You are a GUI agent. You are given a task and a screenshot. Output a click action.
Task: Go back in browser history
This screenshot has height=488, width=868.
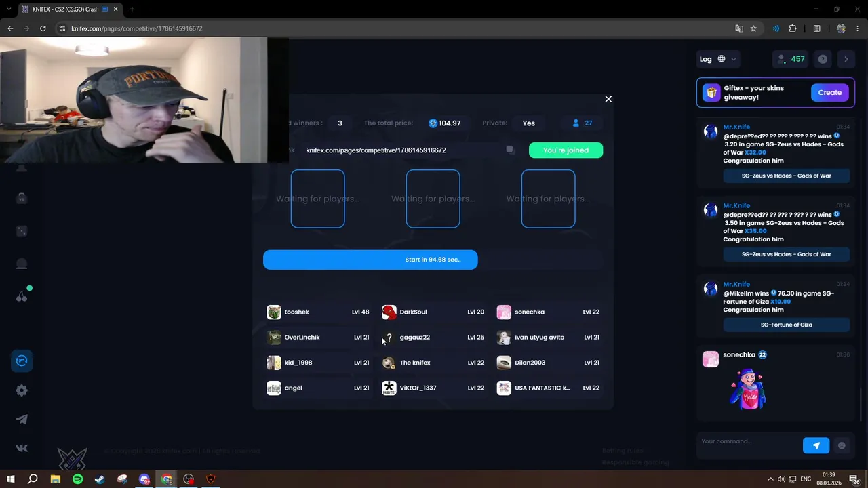[x=10, y=28]
